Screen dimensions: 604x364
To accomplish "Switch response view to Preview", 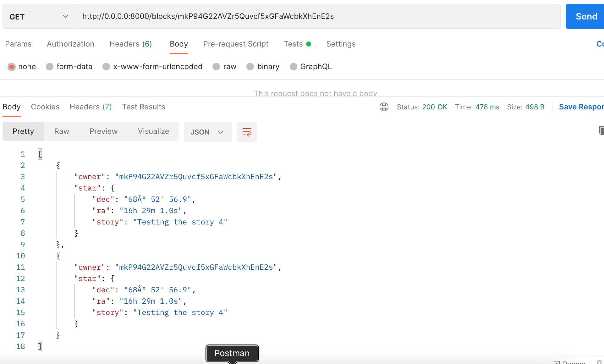I will point(103,131).
